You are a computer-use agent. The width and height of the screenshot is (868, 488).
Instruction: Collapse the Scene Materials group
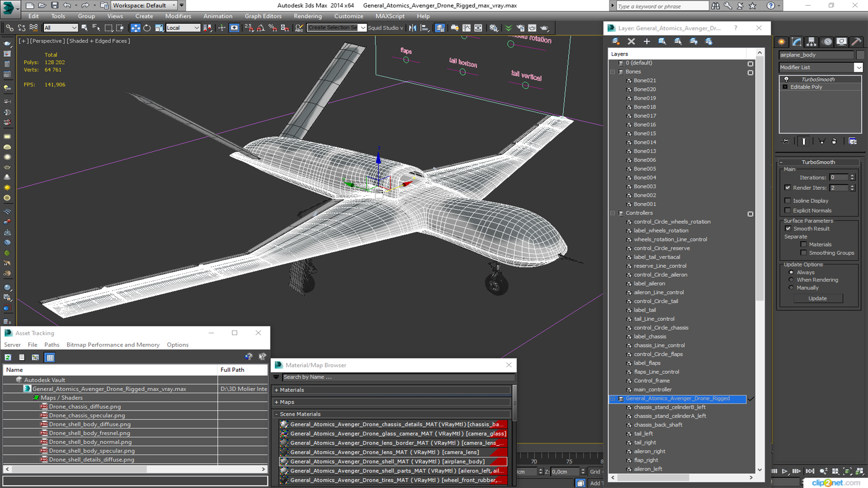276,414
